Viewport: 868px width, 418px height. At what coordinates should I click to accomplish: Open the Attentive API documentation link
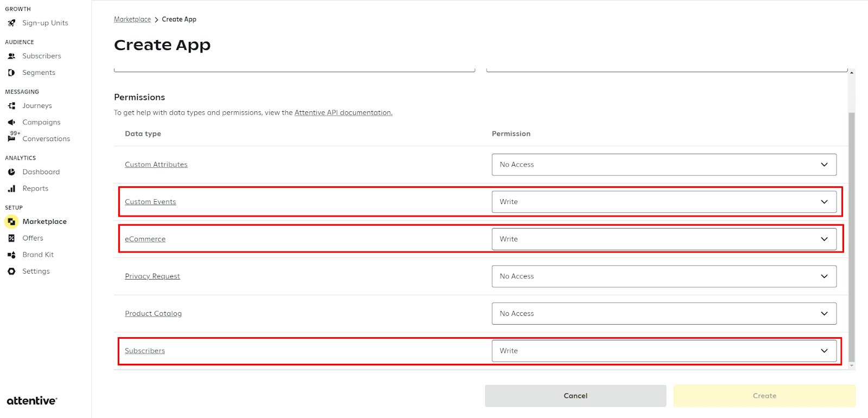coord(343,113)
